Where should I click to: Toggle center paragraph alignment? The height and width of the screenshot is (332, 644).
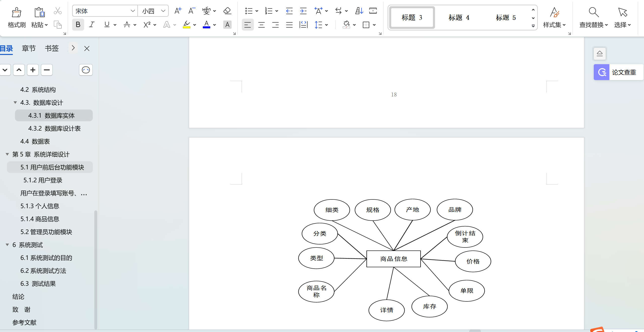point(261,24)
